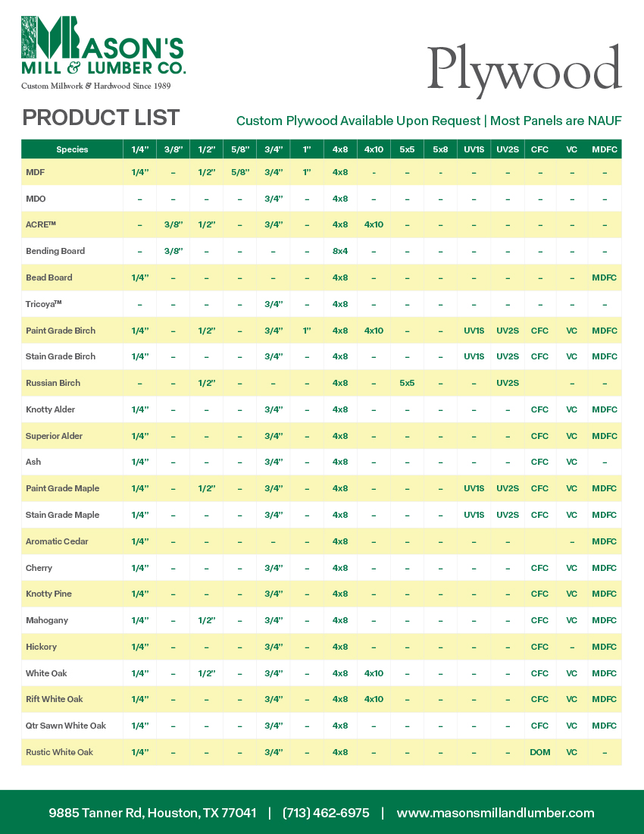
Task: Select the Qtr Sawn White Oak row
Action: [x=66, y=726]
